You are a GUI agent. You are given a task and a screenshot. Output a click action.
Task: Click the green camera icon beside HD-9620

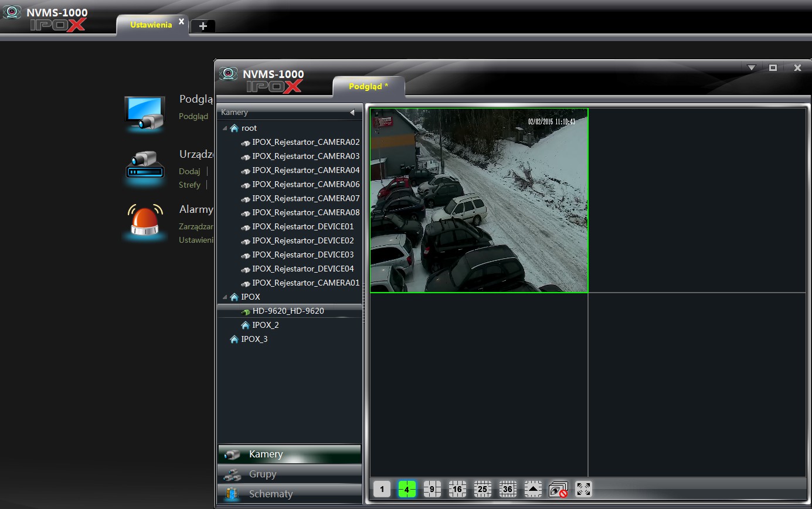coord(246,311)
